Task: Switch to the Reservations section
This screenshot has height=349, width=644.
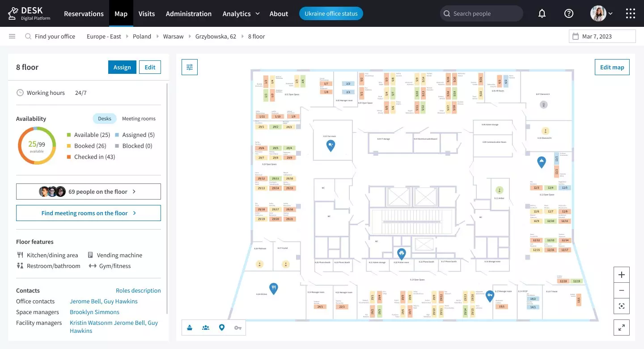Action: pyautogui.click(x=84, y=13)
